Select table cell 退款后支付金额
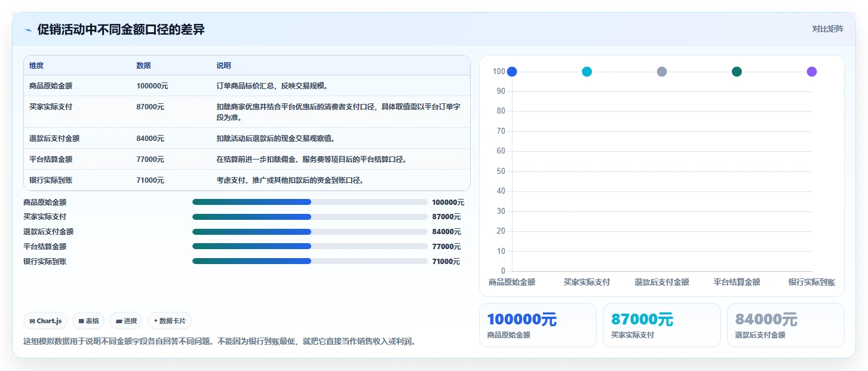The width and height of the screenshot is (868, 371). [x=54, y=139]
